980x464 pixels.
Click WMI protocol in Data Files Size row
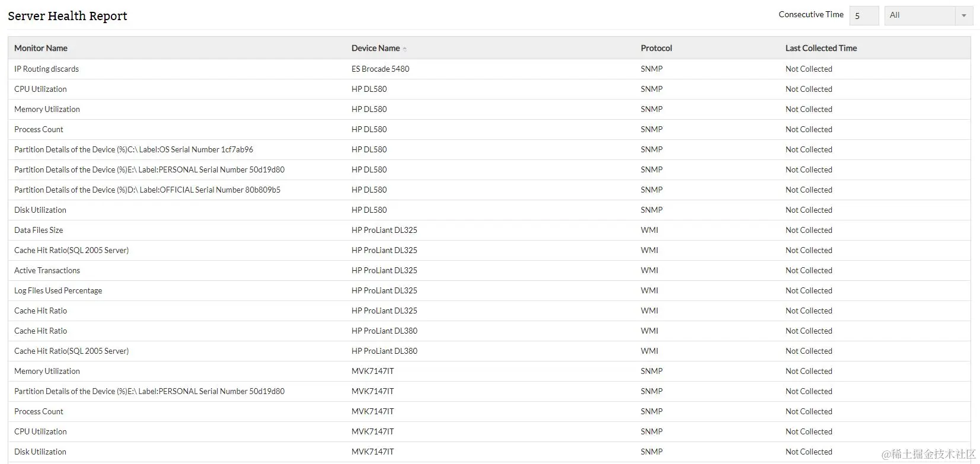pos(649,230)
